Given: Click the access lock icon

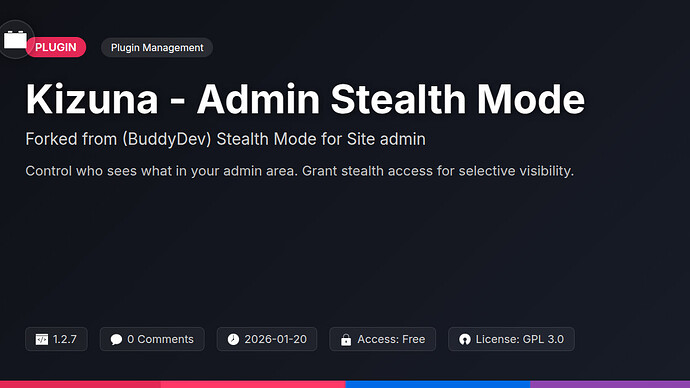Looking at the screenshot, I should click(346, 340).
